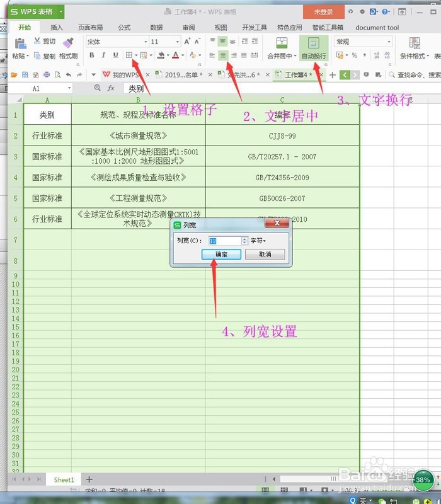Viewport: 441px width, 504px height.
Task: Click 确定 in column width dialog
Action: click(221, 255)
